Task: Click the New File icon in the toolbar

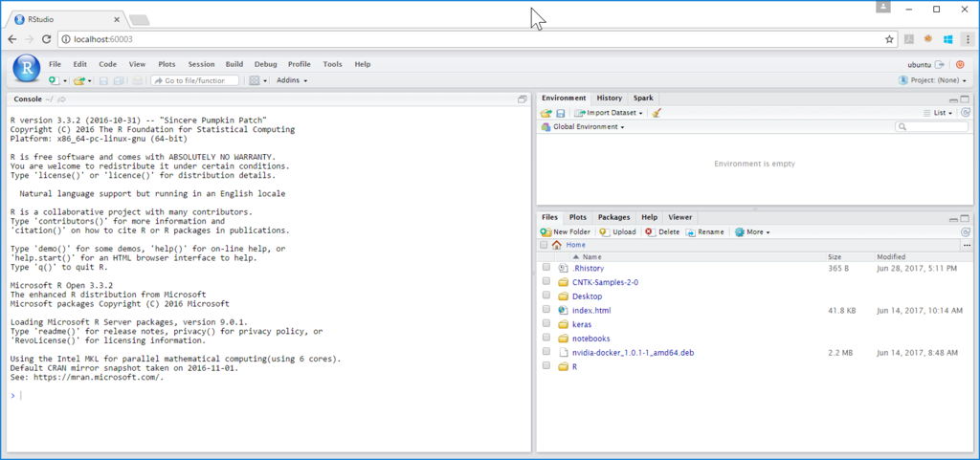Action: pyautogui.click(x=54, y=80)
